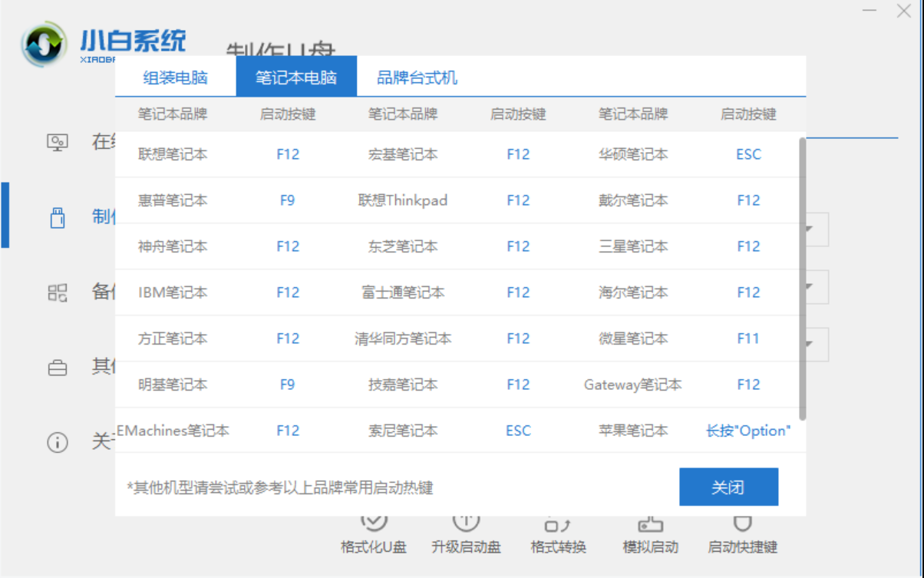
Task: Open the about info sidebar icon
Action: pos(57,443)
